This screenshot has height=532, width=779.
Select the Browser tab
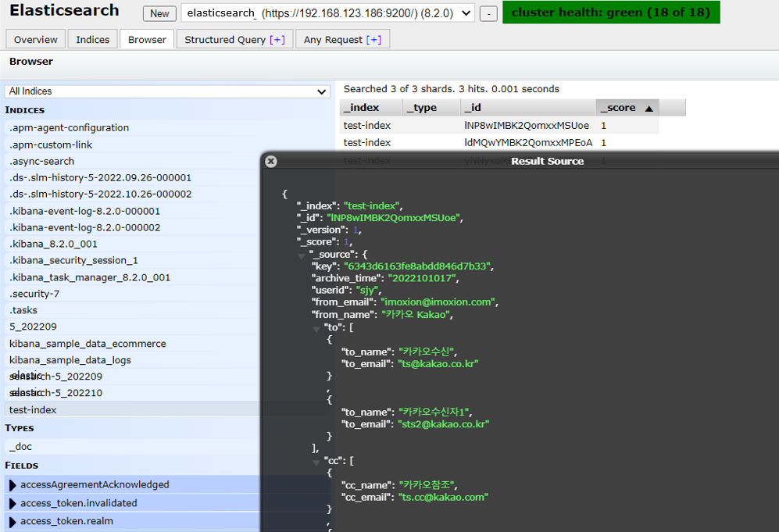(147, 39)
